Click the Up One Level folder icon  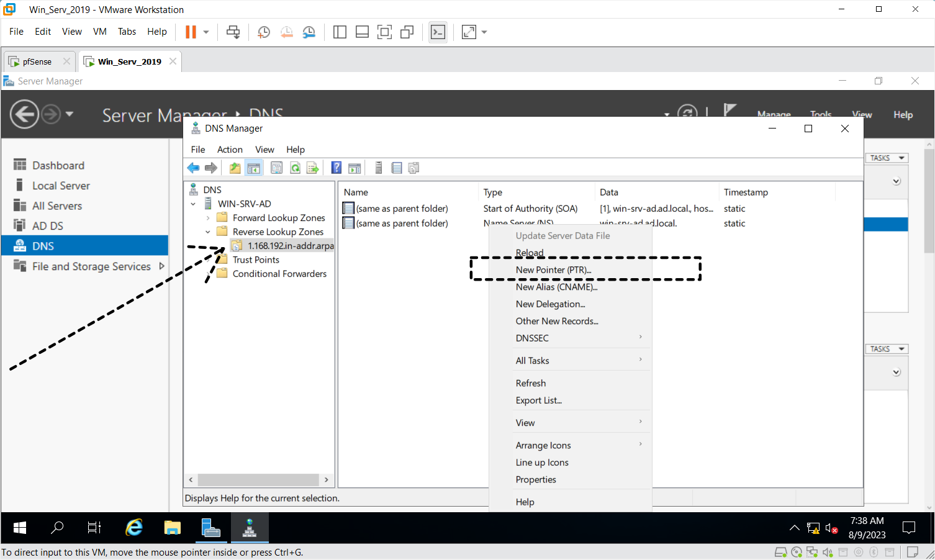pos(235,168)
